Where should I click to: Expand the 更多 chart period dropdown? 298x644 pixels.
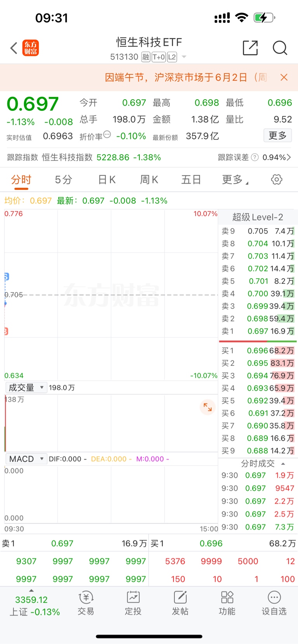tap(235, 180)
